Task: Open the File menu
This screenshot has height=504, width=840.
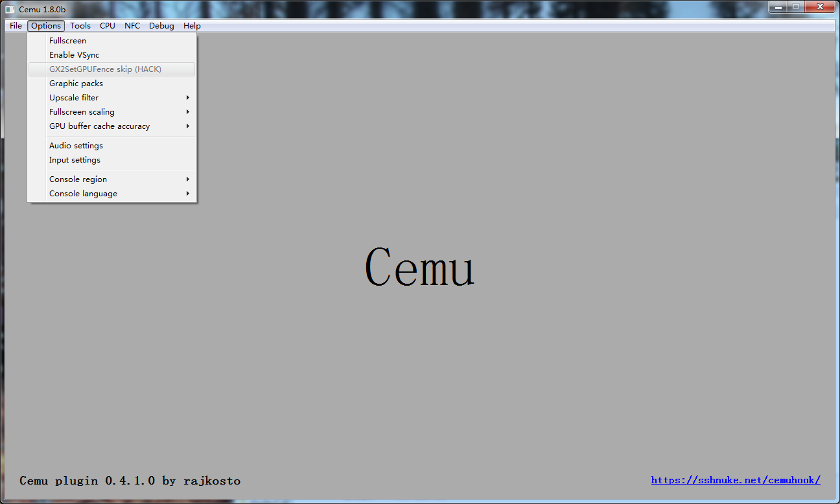Action: point(16,26)
